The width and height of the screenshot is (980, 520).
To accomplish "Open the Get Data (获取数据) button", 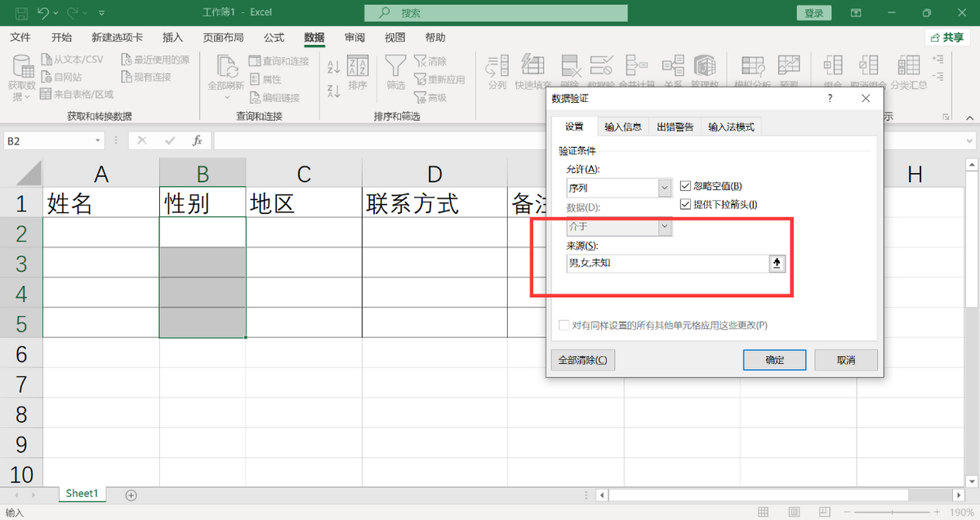I will tap(22, 79).
